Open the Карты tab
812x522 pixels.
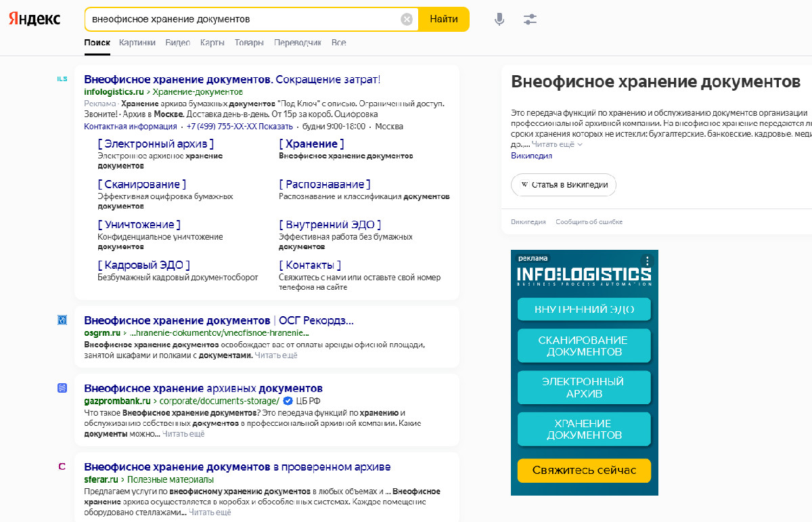[x=212, y=43]
